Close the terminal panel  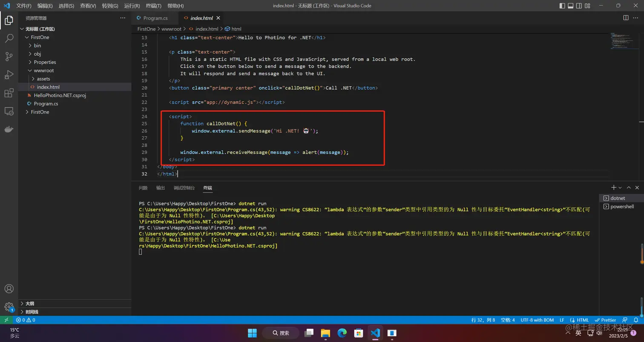637,188
